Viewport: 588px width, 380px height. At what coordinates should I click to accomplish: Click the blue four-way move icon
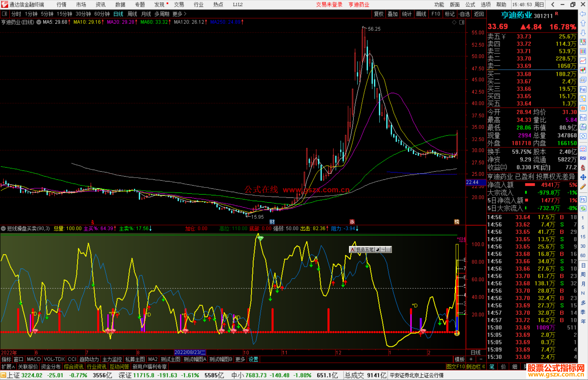pyautogui.click(x=583, y=177)
